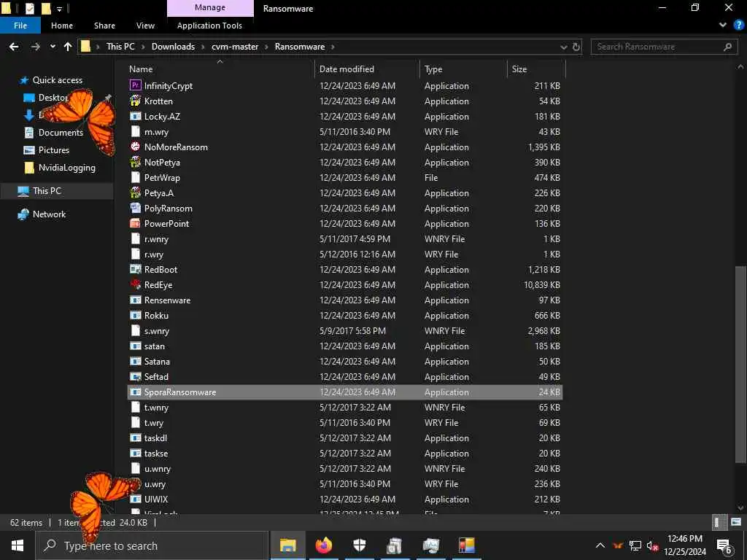Switch to the View ribbon tab
The image size is (747, 560).
pyautogui.click(x=145, y=26)
